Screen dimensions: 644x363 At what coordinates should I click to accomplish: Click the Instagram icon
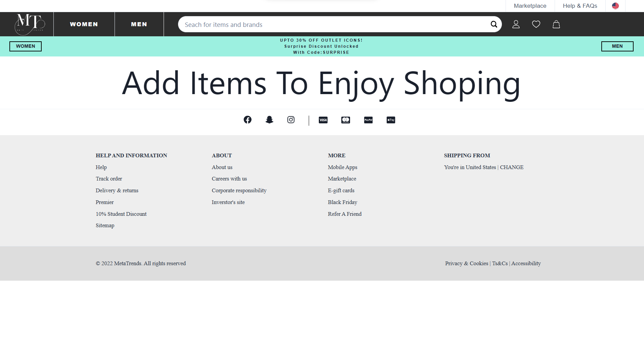click(291, 120)
